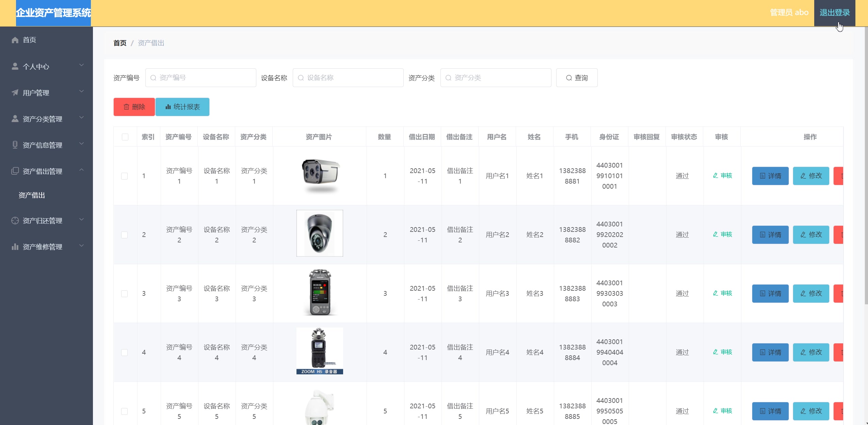Collapse 资产借出管理 menu chevron
The image size is (868, 425).
click(x=81, y=170)
